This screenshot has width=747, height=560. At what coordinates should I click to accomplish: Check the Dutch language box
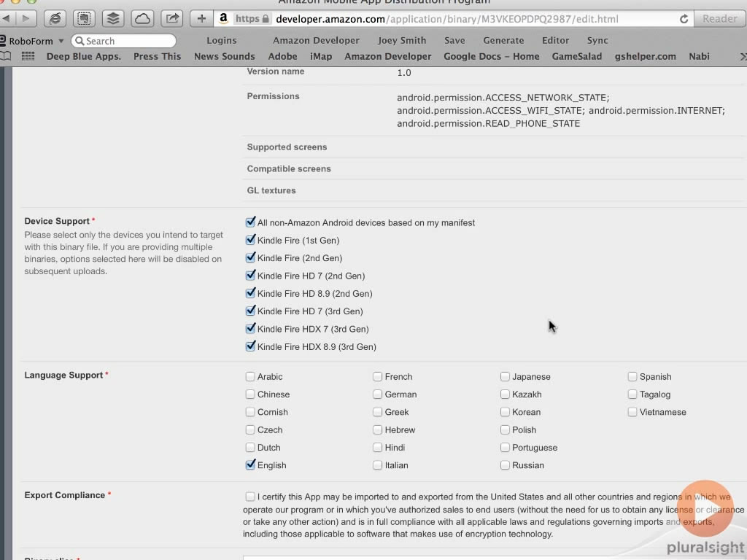(x=250, y=448)
